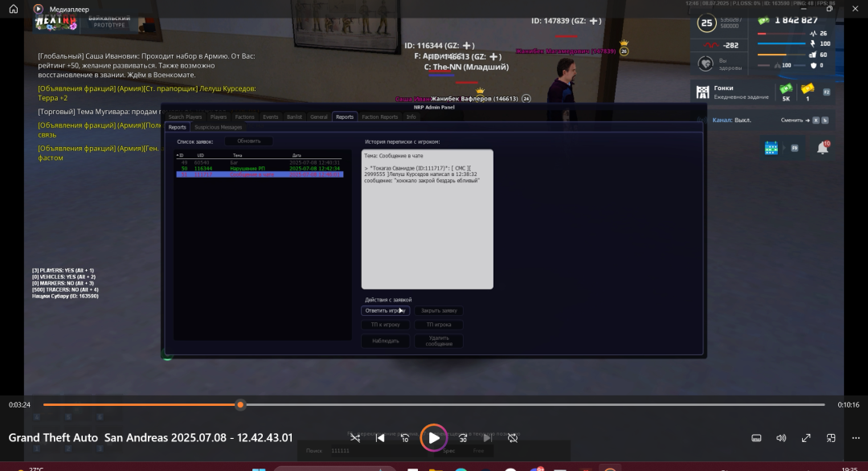The image size is (868, 471).
Task: Open the Faction Reports tab
Action: [x=379, y=117]
